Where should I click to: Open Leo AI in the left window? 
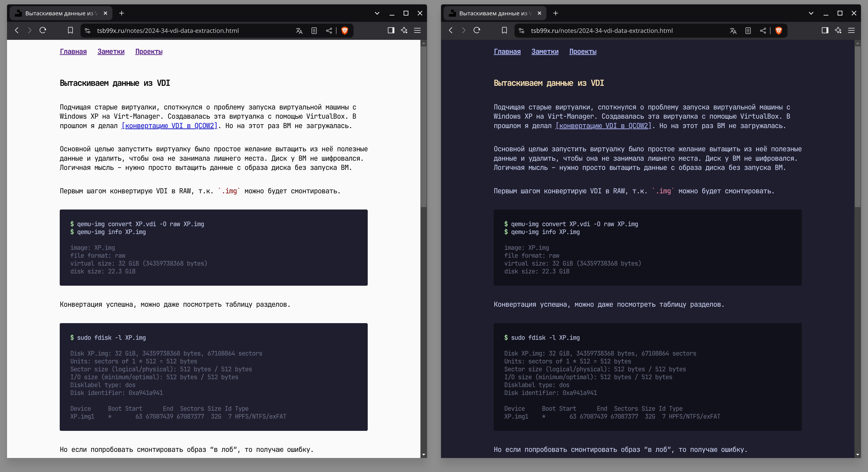click(404, 30)
